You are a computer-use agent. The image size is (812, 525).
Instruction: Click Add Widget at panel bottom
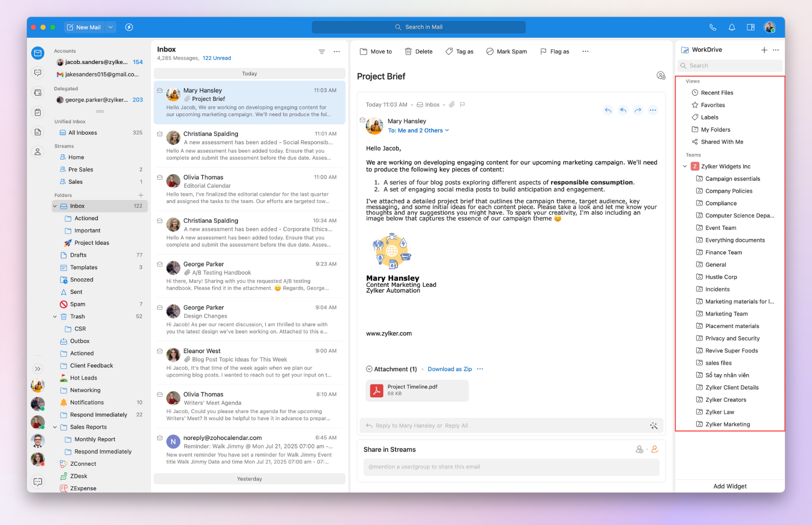pyautogui.click(x=730, y=486)
